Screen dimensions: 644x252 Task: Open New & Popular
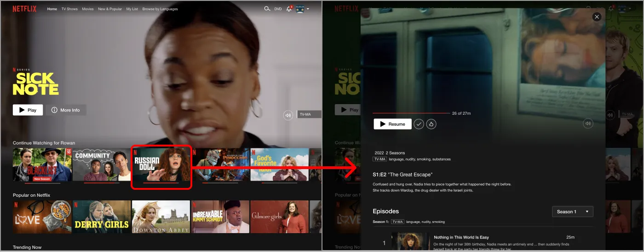(110, 9)
